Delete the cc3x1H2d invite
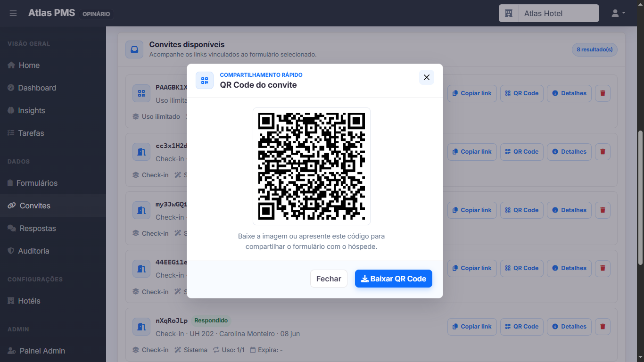 tap(603, 152)
